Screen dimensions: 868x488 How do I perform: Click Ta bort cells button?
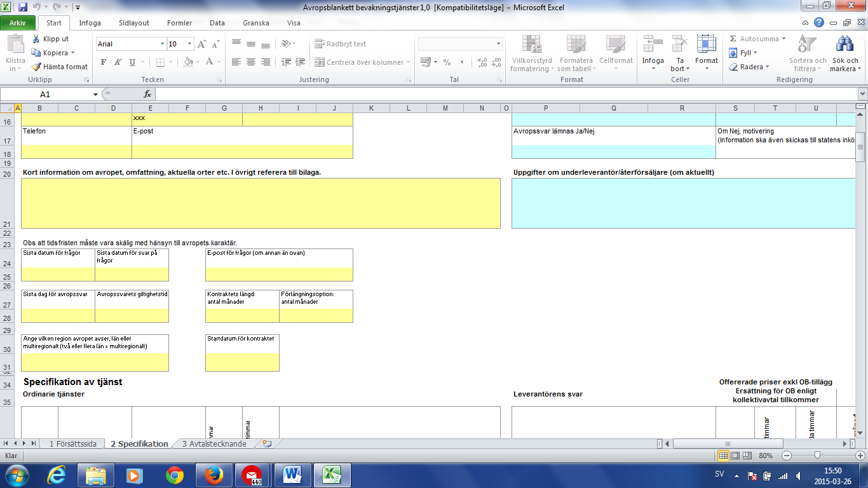tap(680, 53)
